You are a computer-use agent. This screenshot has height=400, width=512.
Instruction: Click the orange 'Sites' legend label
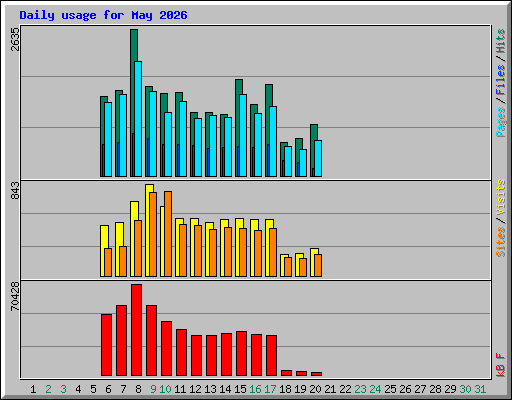tap(501, 242)
